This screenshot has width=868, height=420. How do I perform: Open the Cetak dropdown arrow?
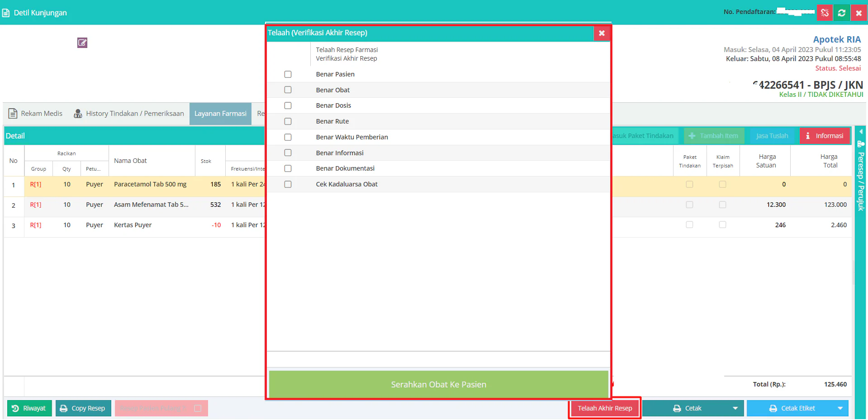click(x=735, y=408)
